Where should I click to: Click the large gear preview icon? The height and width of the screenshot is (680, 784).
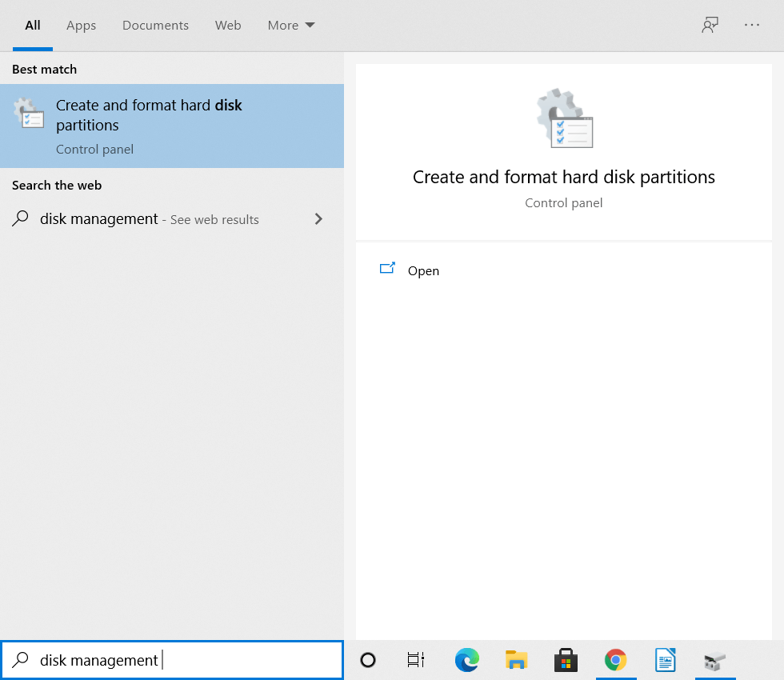tap(563, 118)
